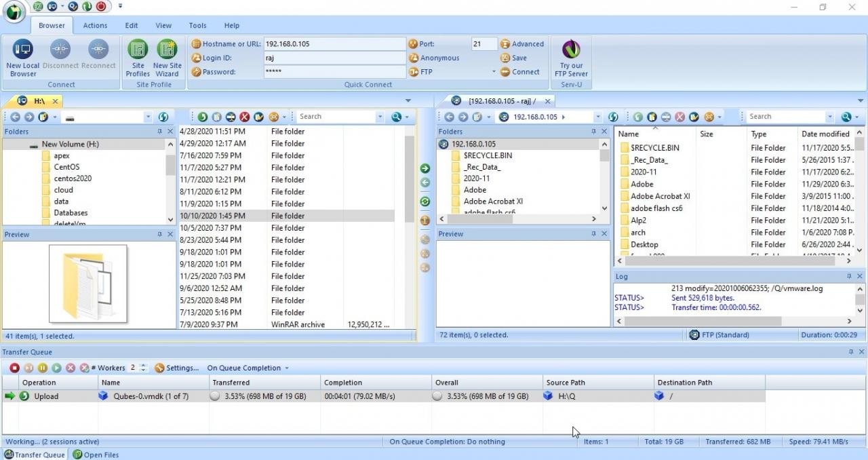Open Site Profiles from the ribbon
The height and width of the screenshot is (460, 868).
[x=138, y=56]
